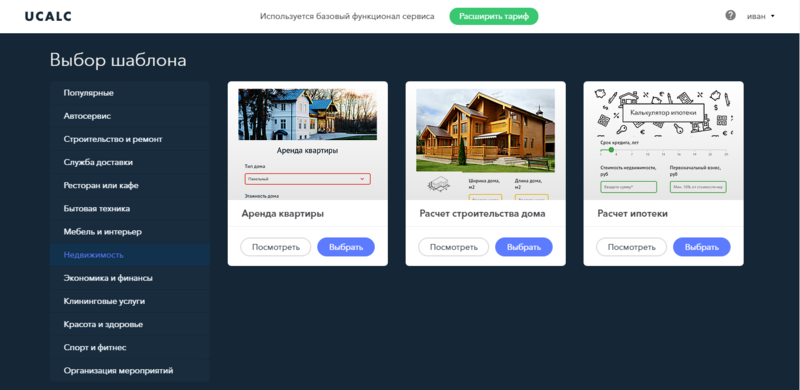Click the Выбор шаблона heading
Image resolution: width=800 pixels, height=390 pixels.
click(118, 60)
